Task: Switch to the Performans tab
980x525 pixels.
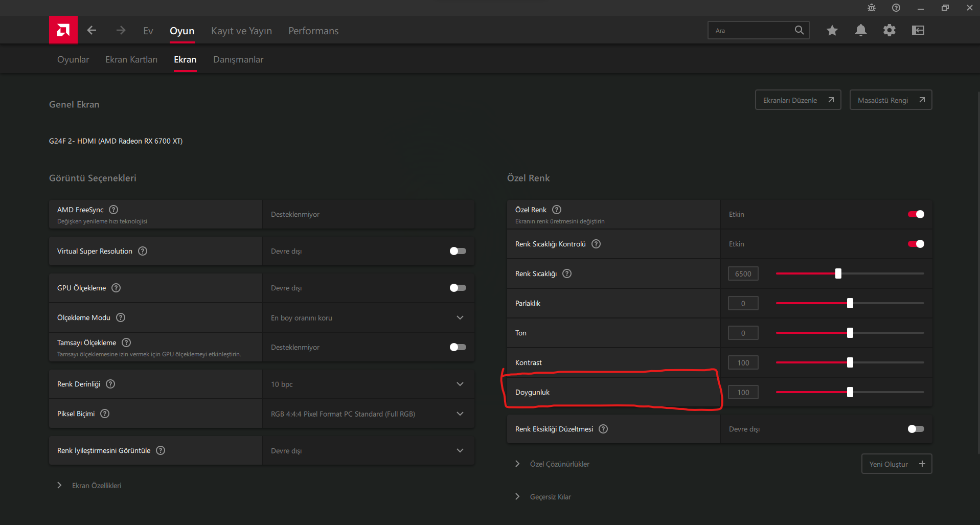Action: [313, 31]
